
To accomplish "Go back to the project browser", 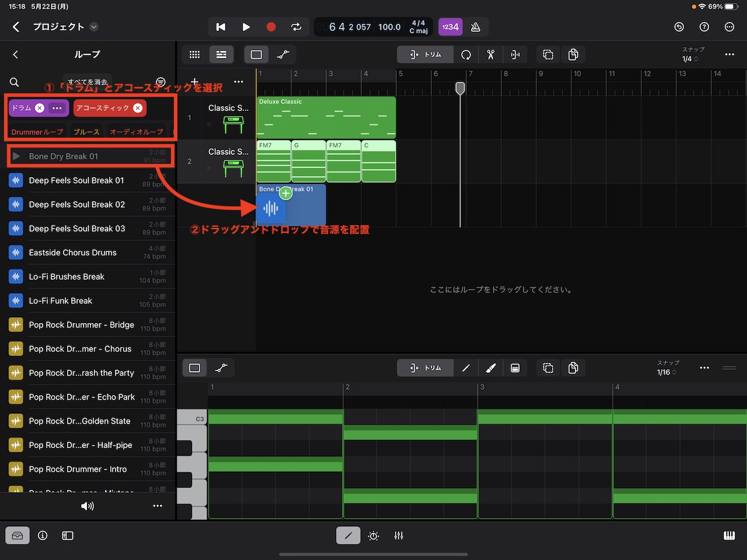I will 16,27.
